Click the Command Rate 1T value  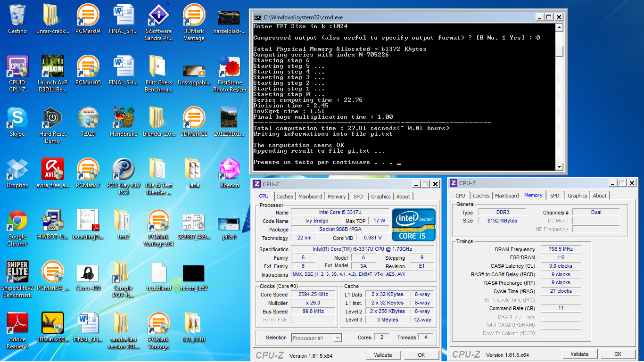(561, 308)
